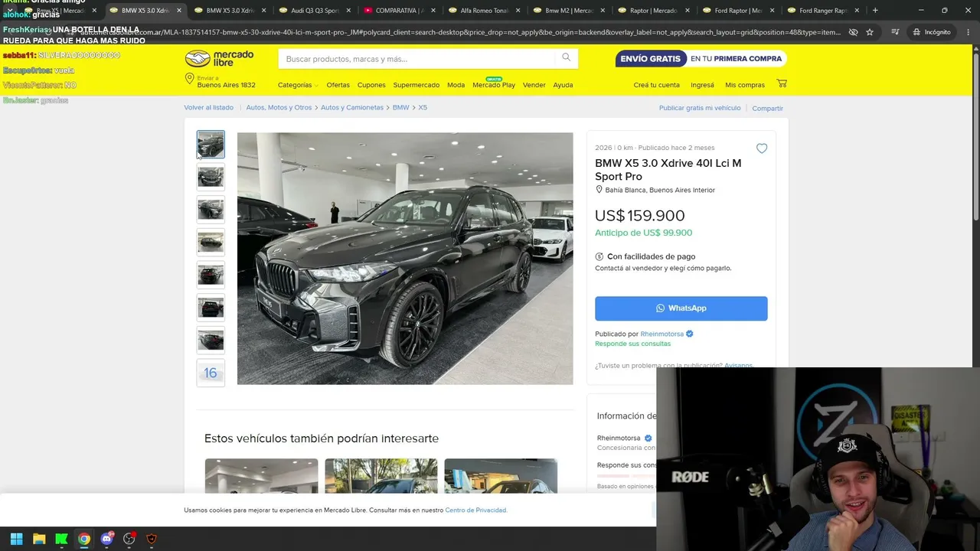Open the Moda section

456,85
